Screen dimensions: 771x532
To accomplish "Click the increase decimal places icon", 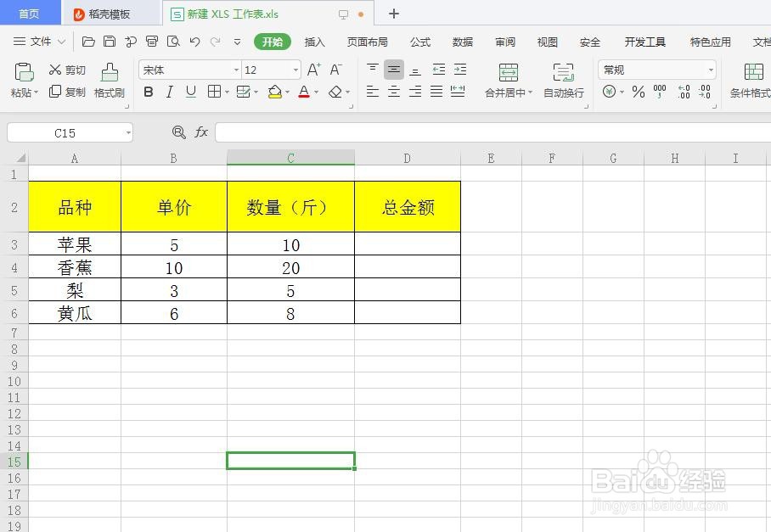I will pyautogui.click(x=684, y=92).
